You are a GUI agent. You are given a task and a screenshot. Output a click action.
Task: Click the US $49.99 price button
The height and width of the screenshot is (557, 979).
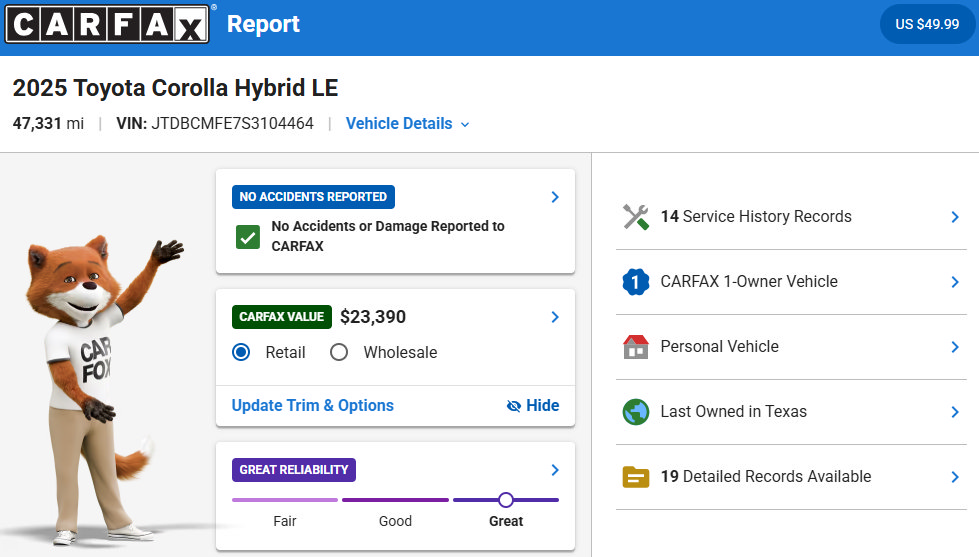coord(927,24)
